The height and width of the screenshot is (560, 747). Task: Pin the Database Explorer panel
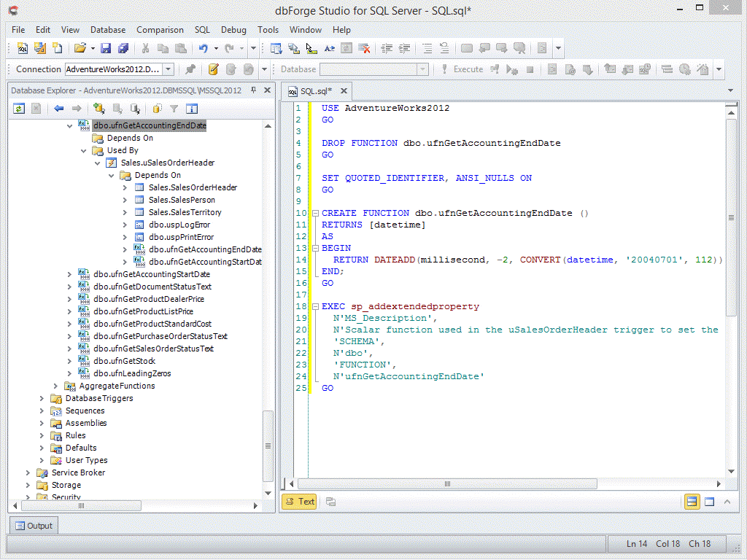click(254, 90)
